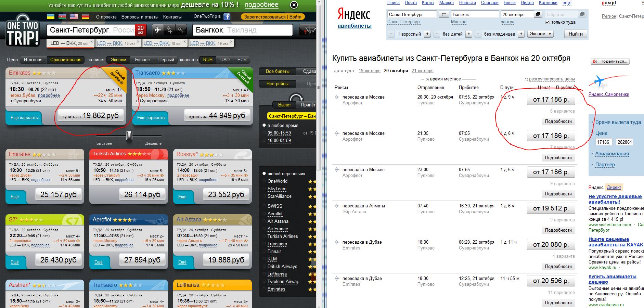
Task: Open Yandex Почта from top navigation
Action: 411,2
